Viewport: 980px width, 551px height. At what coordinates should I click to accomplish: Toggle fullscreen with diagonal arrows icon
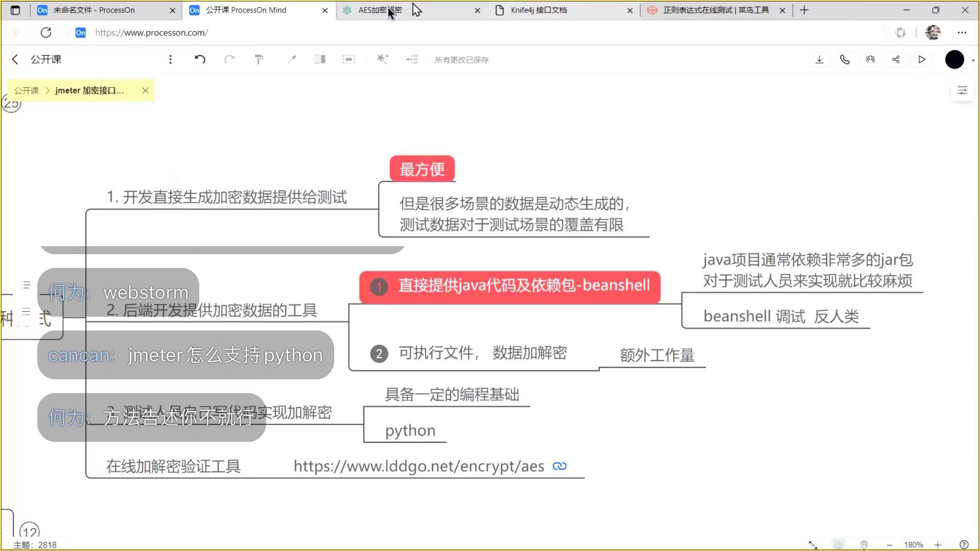[x=813, y=544]
